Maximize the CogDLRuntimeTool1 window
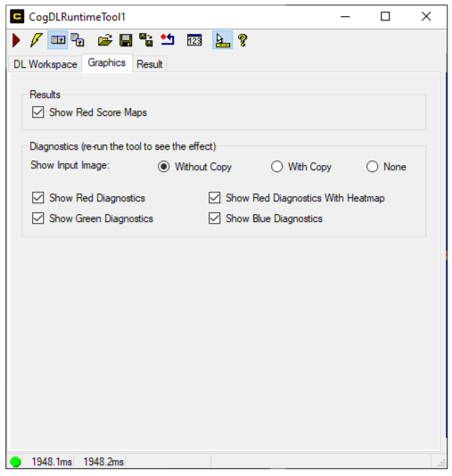This screenshot has width=452, height=476. pos(385,16)
